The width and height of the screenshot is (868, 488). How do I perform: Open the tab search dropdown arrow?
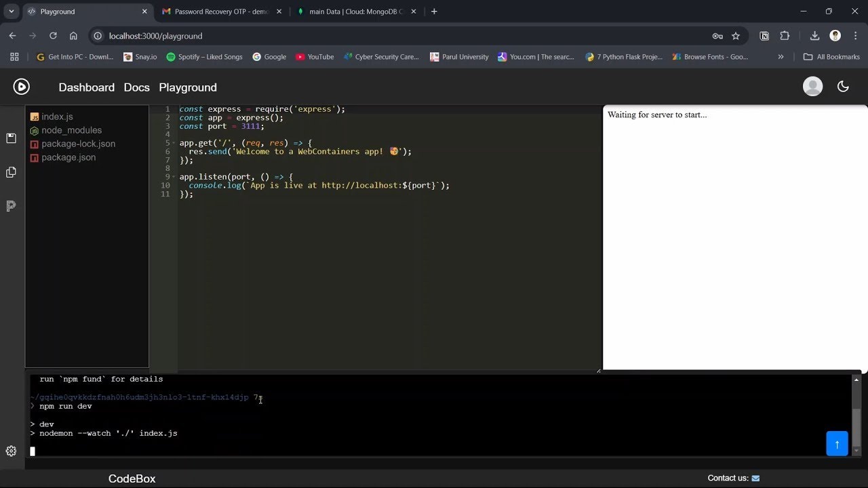click(12, 12)
